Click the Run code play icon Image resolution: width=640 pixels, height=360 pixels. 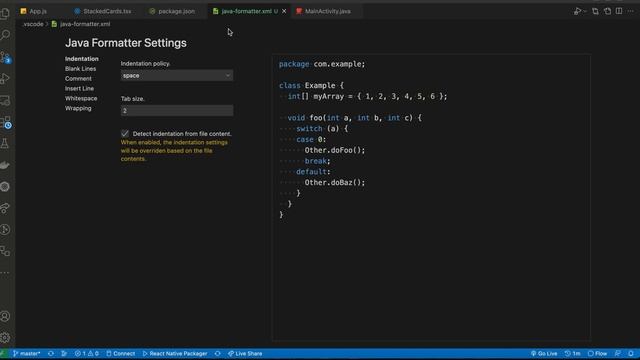pyautogui.click(x=577, y=11)
